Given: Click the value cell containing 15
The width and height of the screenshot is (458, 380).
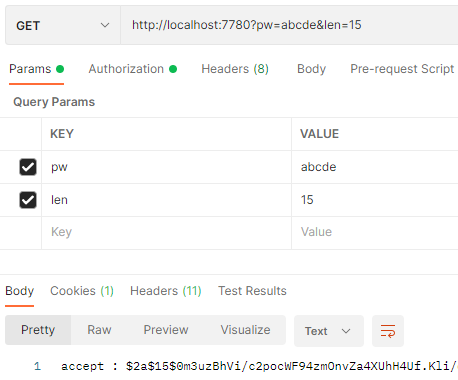Looking at the screenshot, I should tap(375, 200).
